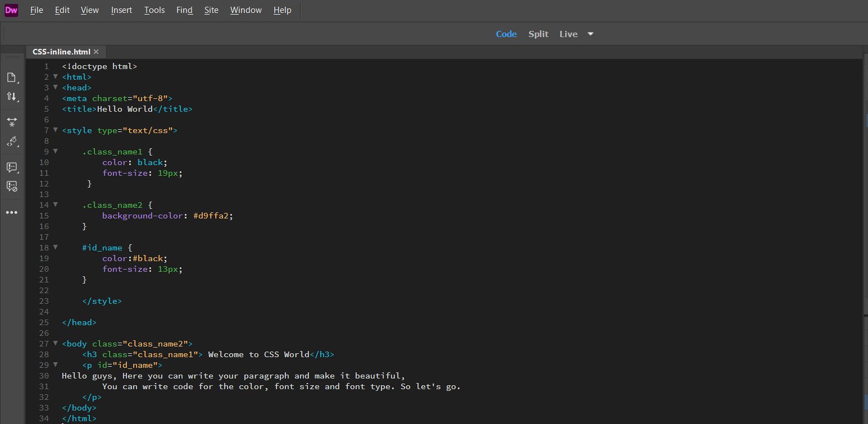Image resolution: width=868 pixels, height=424 pixels.
Task: Open the Find menu
Action: pos(184,10)
